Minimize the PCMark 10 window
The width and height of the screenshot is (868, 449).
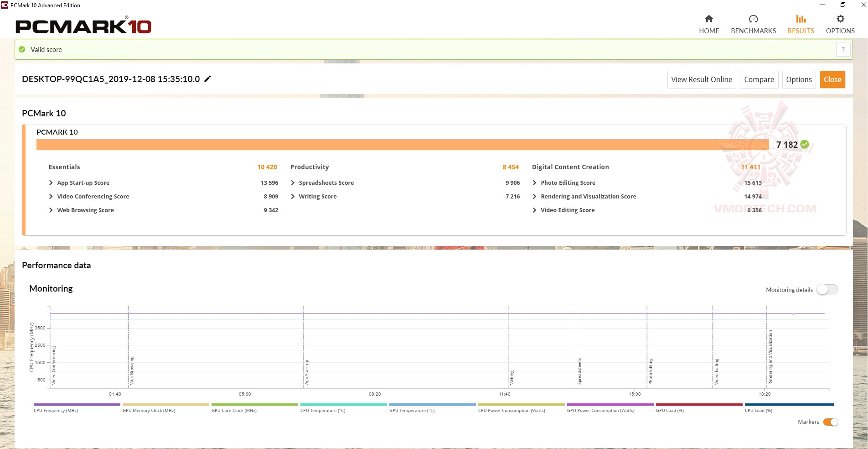[x=822, y=5]
